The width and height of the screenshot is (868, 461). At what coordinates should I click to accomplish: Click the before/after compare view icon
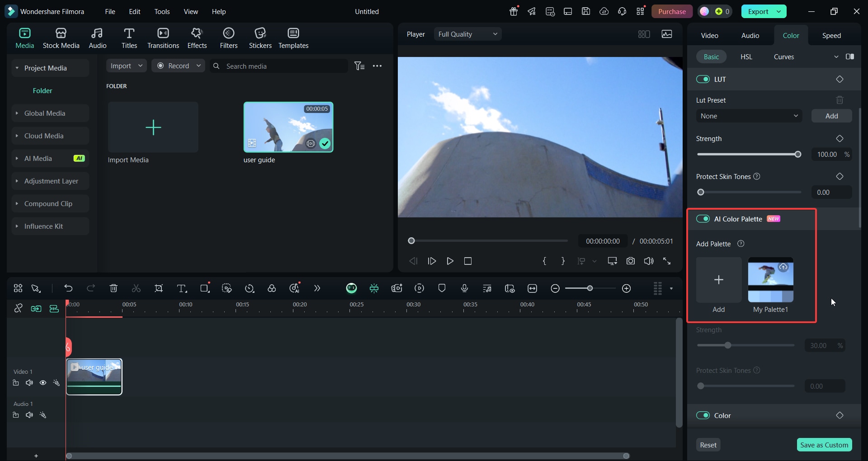[x=850, y=56]
